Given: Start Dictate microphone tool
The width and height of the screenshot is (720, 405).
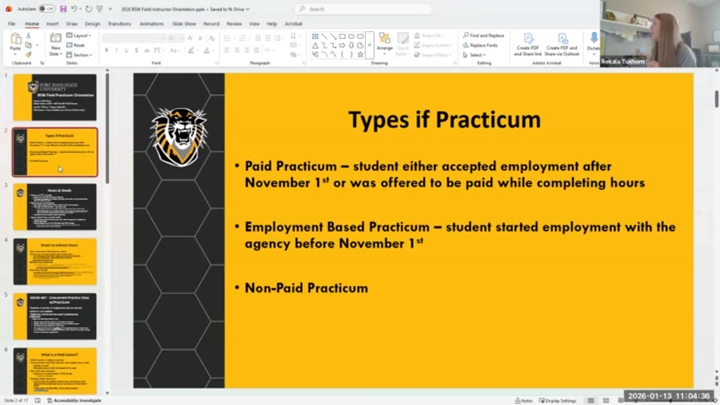Looking at the screenshot, I should click(x=594, y=42).
